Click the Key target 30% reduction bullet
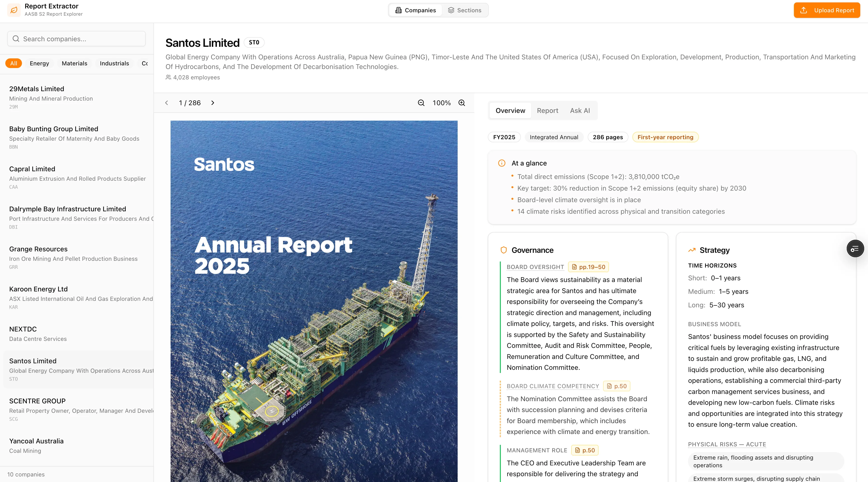 click(x=631, y=188)
